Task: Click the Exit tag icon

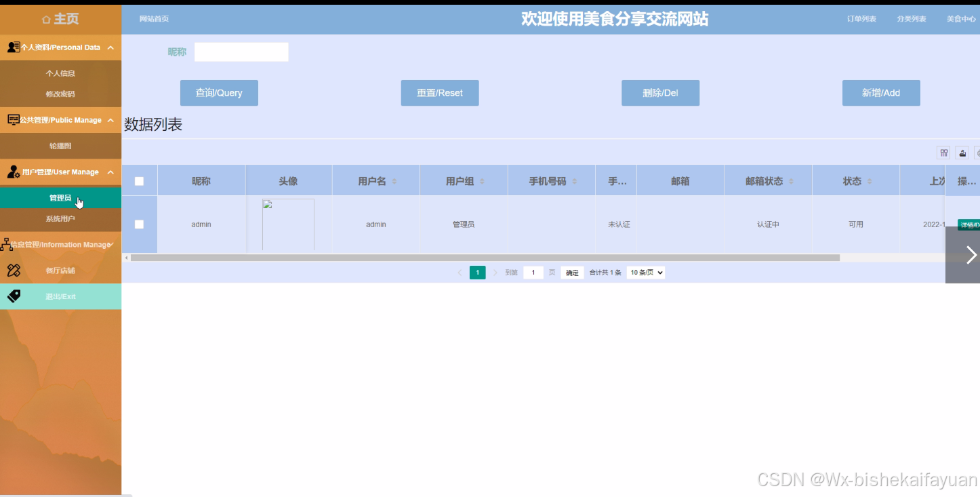Action: coord(14,296)
